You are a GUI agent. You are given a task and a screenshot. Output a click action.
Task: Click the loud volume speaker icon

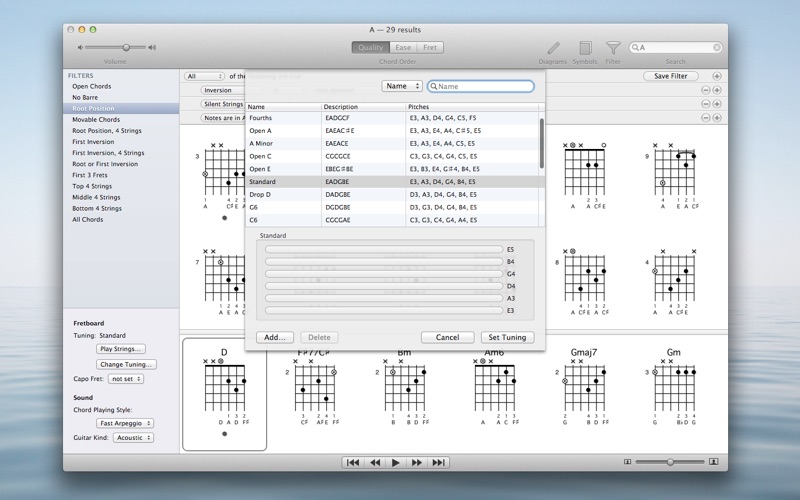[x=152, y=47]
